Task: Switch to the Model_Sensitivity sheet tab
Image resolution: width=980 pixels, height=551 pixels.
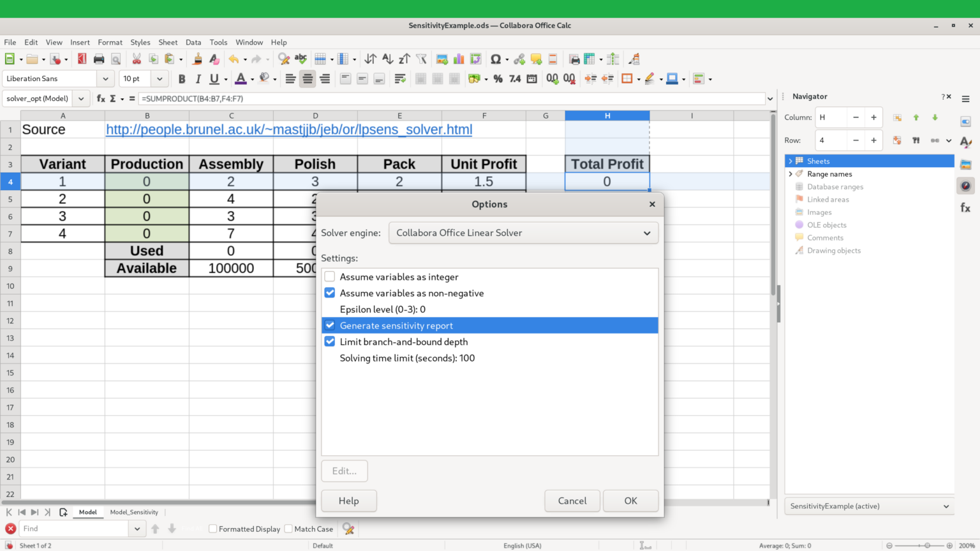Action: pos(134,511)
